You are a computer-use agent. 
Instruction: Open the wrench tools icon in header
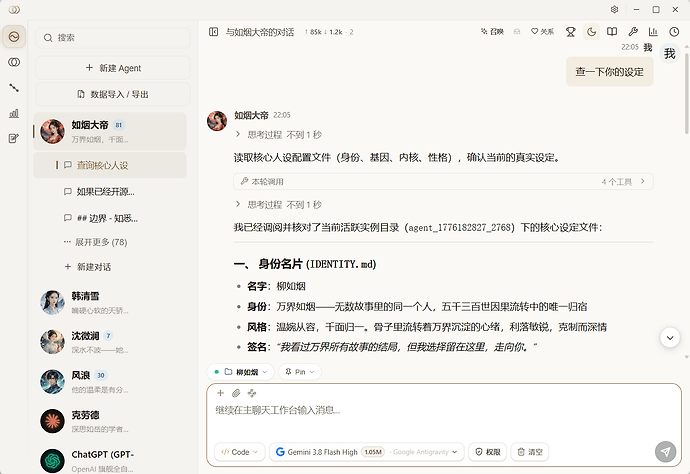[633, 32]
